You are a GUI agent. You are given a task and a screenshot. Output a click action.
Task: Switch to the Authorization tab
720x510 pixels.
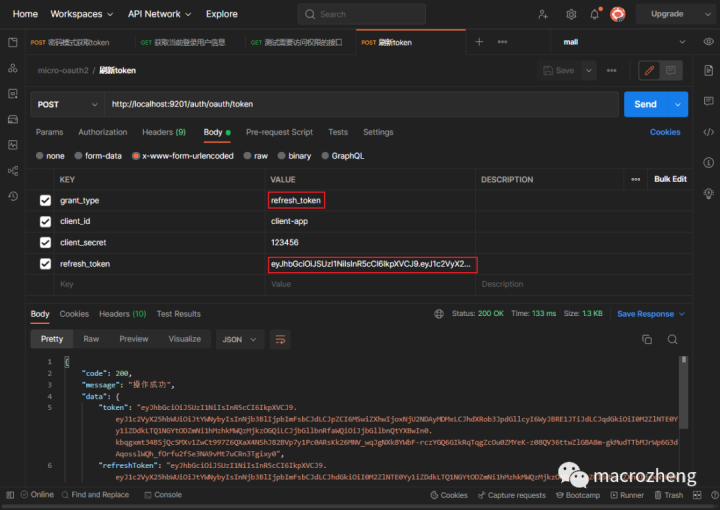pos(103,132)
